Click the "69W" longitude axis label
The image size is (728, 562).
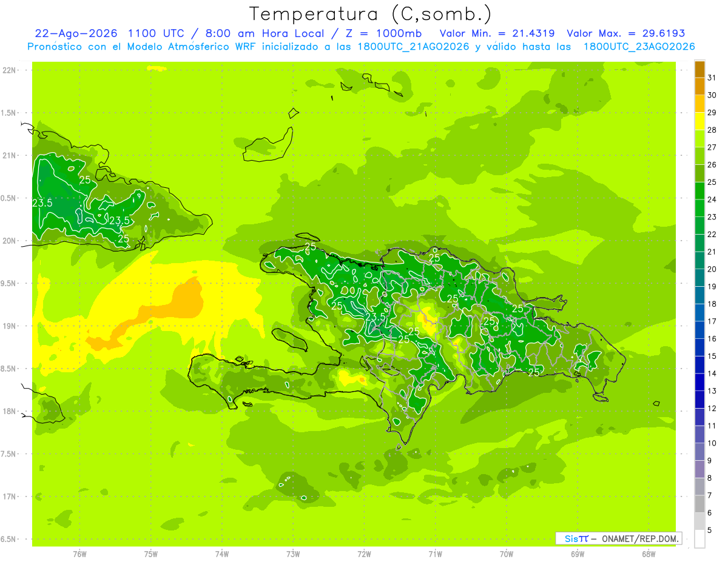pyautogui.click(x=577, y=554)
